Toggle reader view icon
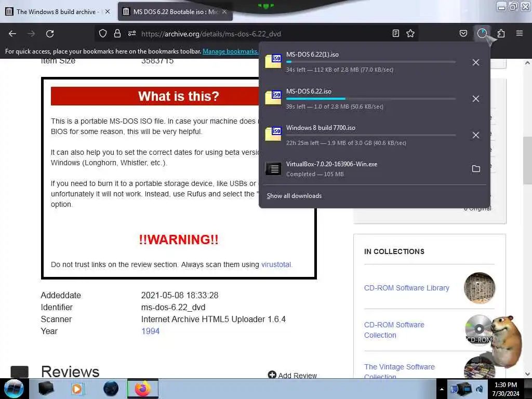The height and width of the screenshot is (399, 532). (395, 33)
